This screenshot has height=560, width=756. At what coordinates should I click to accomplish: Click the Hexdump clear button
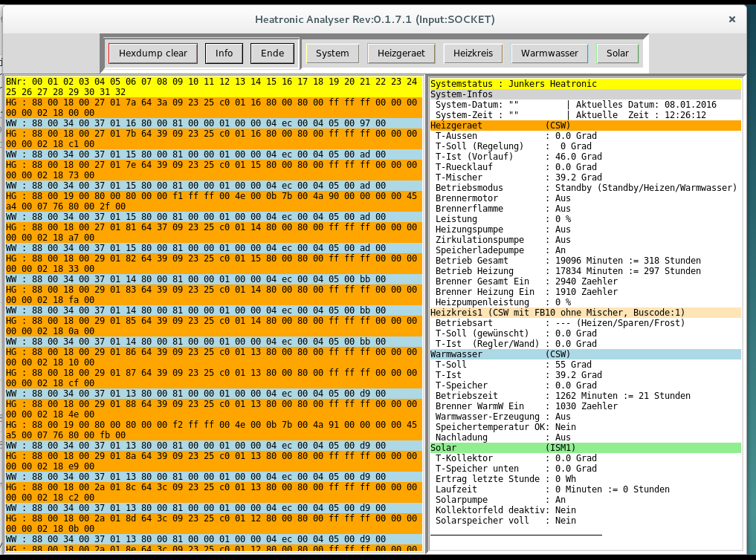point(153,53)
